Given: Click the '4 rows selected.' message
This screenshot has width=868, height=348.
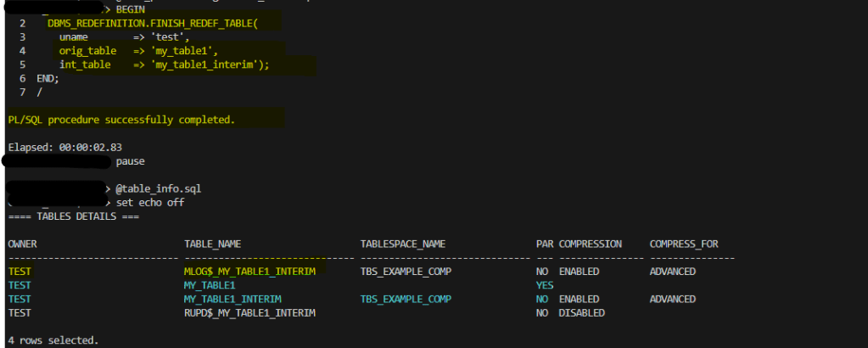Looking at the screenshot, I should click(53, 340).
